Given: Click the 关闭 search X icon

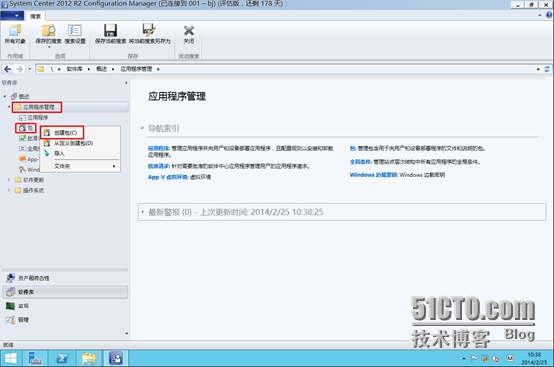Looking at the screenshot, I should [x=189, y=30].
